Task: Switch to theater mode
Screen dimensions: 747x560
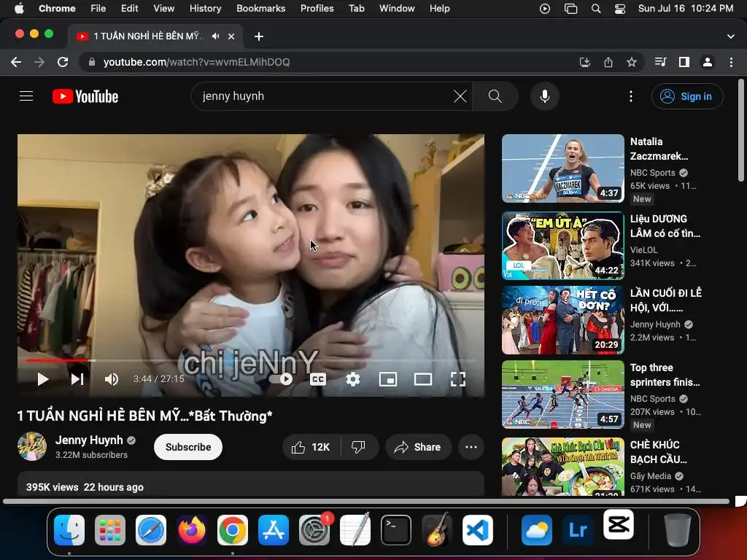Action: pos(423,379)
